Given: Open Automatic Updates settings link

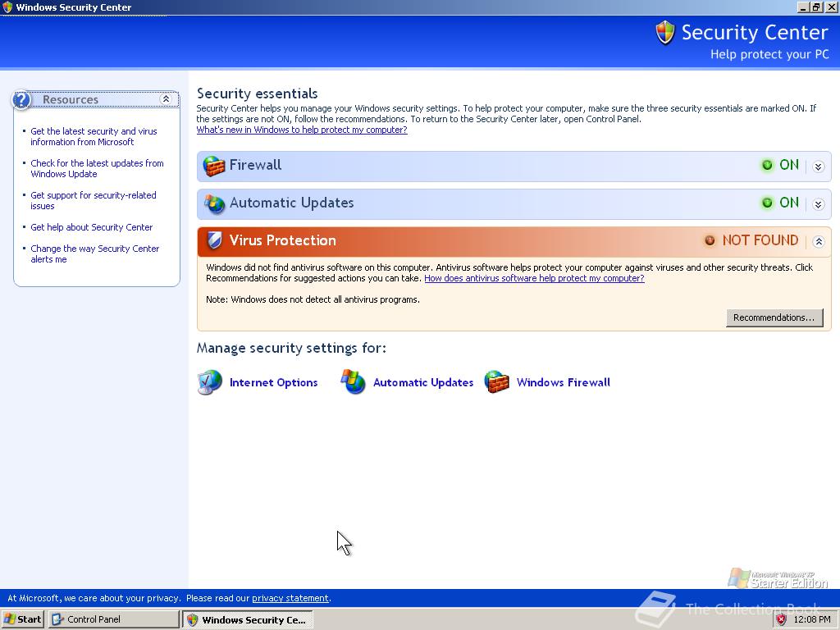Looking at the screenshot, I should (423, 382).
